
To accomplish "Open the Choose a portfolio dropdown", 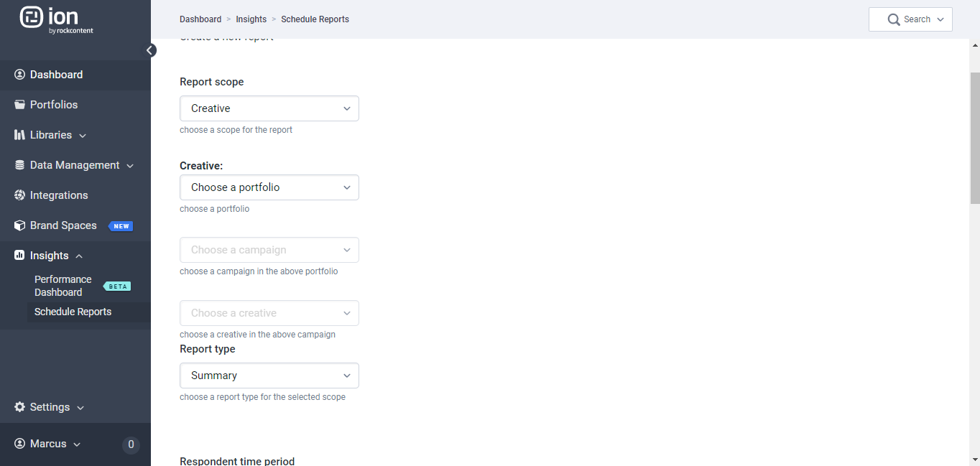I will pyautogui.click(x=269, y=187).
